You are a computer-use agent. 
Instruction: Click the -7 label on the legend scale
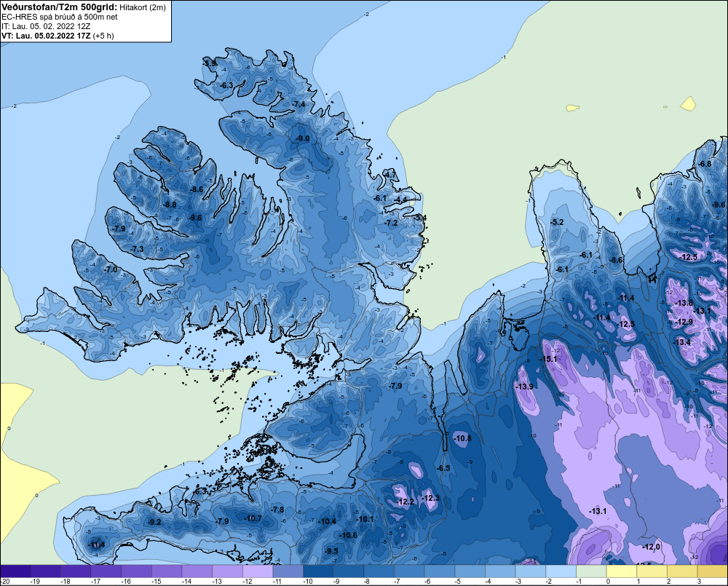(398, 582)
